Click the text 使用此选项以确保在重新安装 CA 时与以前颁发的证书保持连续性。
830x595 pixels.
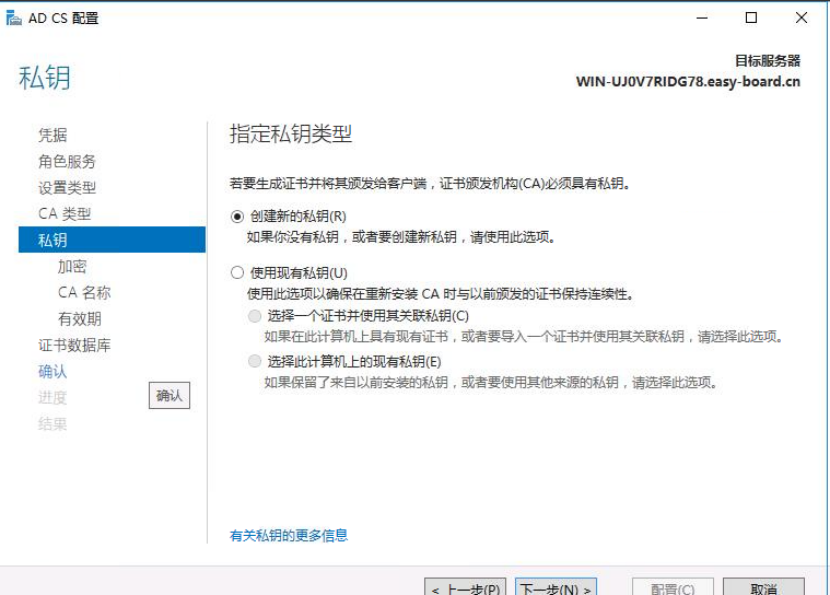440,294
